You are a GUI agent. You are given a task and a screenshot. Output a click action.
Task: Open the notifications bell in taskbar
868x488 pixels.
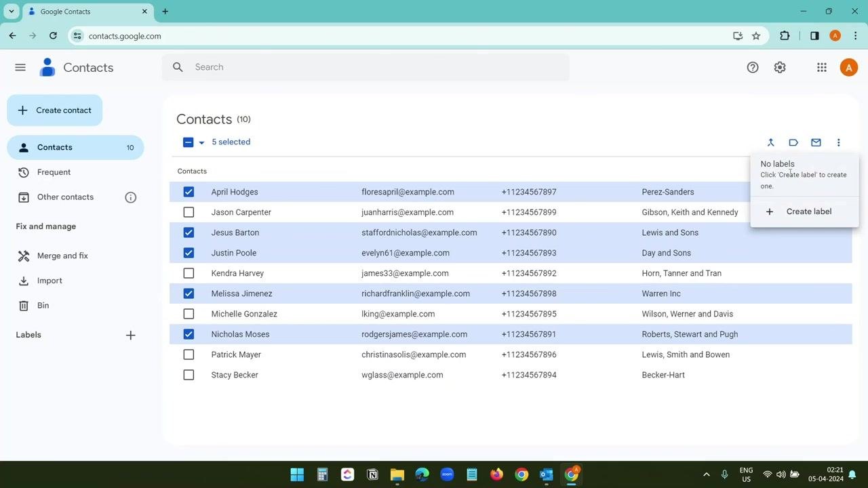point(852,474)
